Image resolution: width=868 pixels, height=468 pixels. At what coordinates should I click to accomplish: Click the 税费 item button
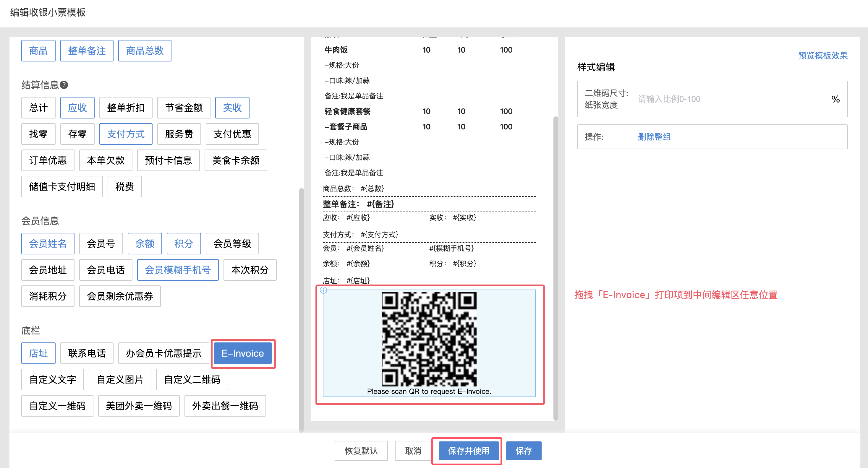tap(125, 186)
